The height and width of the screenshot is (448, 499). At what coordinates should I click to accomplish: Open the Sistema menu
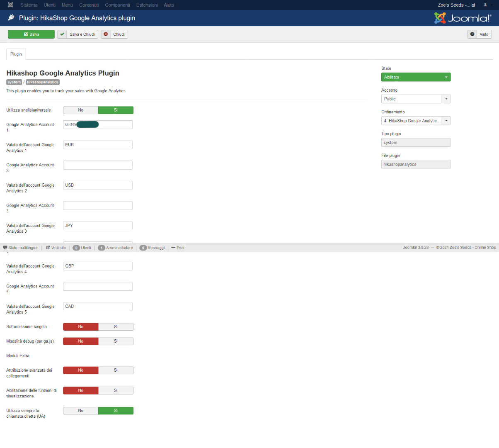point(29,5)
